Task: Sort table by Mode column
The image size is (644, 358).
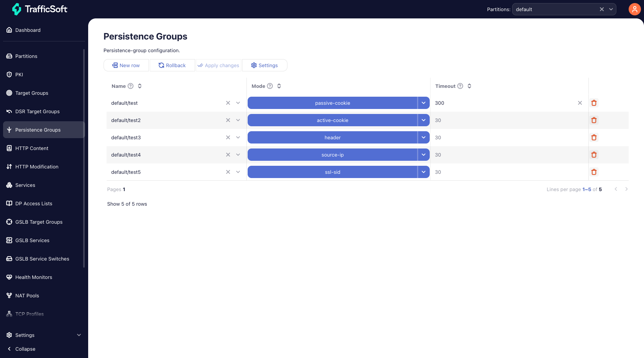Action: coord(279,86)
